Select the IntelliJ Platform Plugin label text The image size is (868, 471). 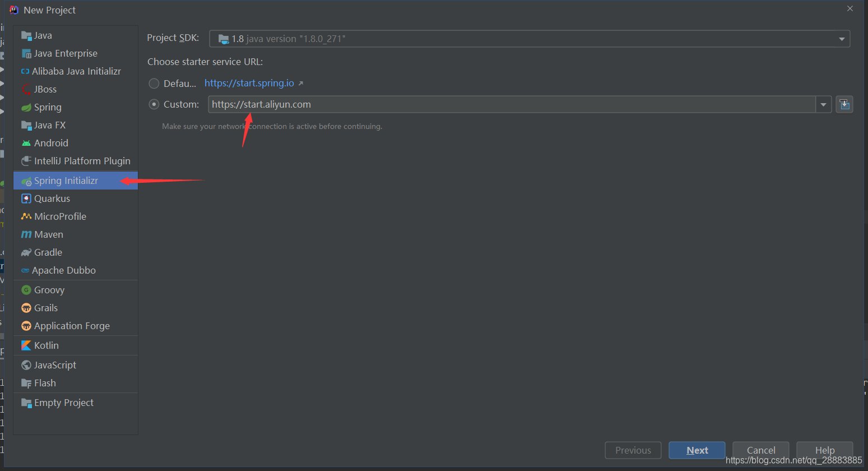tap(82, 161)
